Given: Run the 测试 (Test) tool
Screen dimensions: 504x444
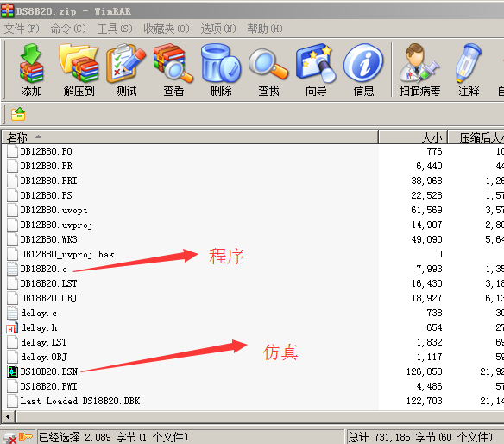Looking at the screenshot, I should [x=126, y=69].
